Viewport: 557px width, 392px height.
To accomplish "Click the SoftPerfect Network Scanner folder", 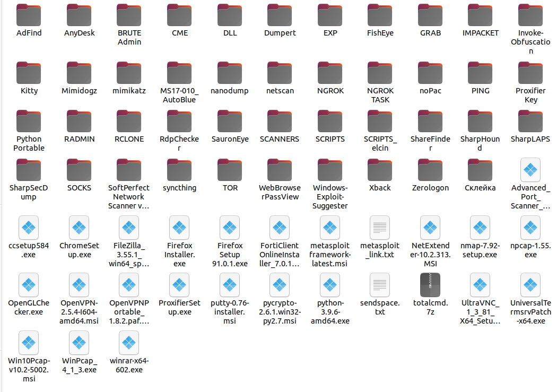I will pyautogui.click(x=129, y=170).
